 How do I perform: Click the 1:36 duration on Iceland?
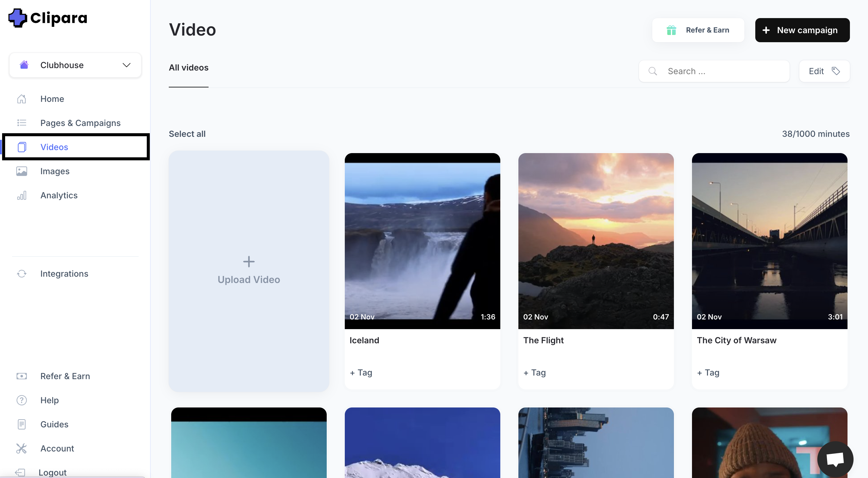488,317
